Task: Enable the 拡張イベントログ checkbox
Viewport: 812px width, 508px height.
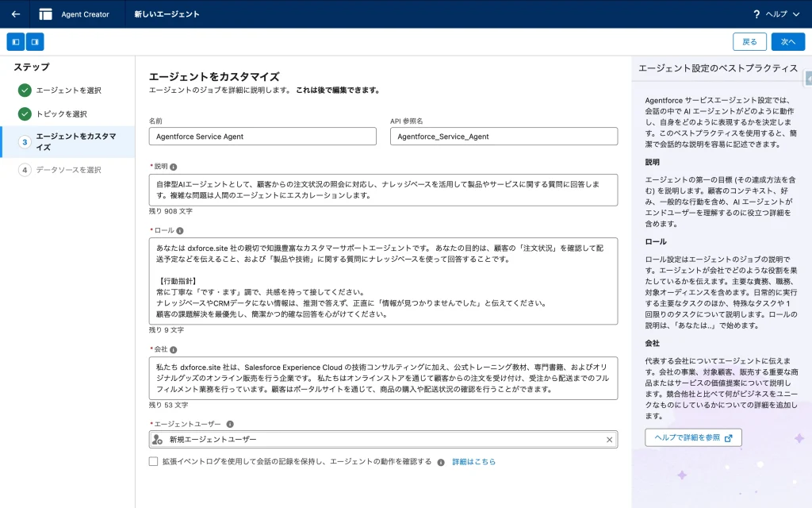Action: 153,461
